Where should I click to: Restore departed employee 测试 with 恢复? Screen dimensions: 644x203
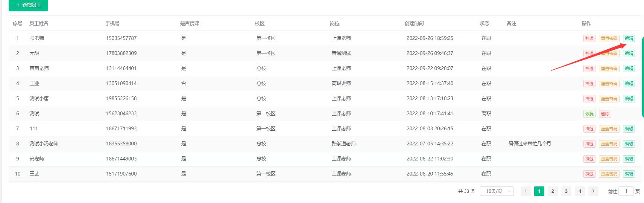[589, 114]
